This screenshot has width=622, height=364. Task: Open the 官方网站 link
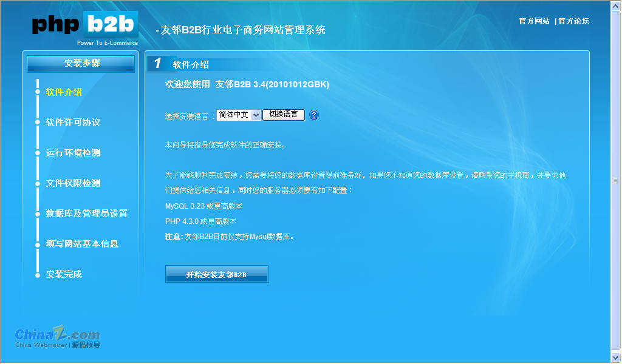(534, 21)
